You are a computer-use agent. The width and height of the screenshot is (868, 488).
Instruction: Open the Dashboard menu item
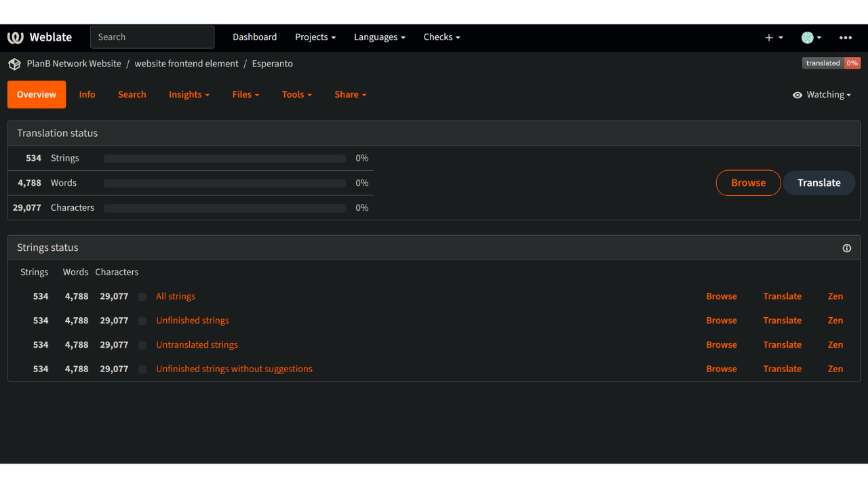pos(254,37)
